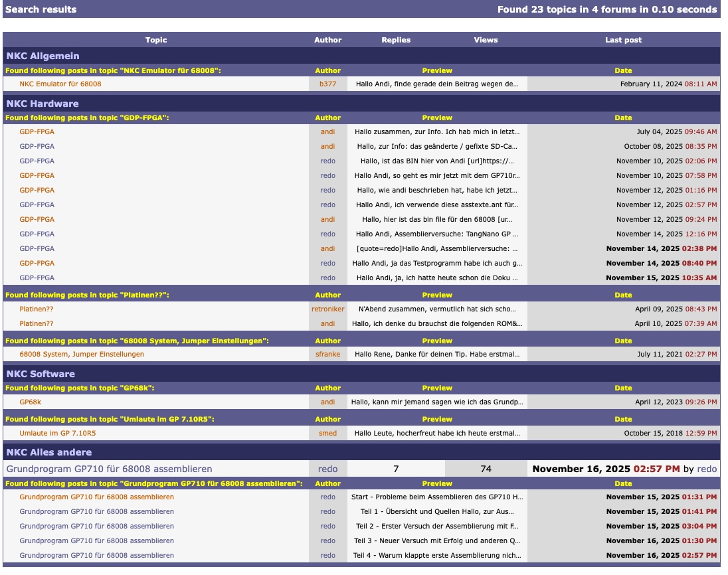Open the GP68k post link

pyautogui.click(x=31, y=402)
